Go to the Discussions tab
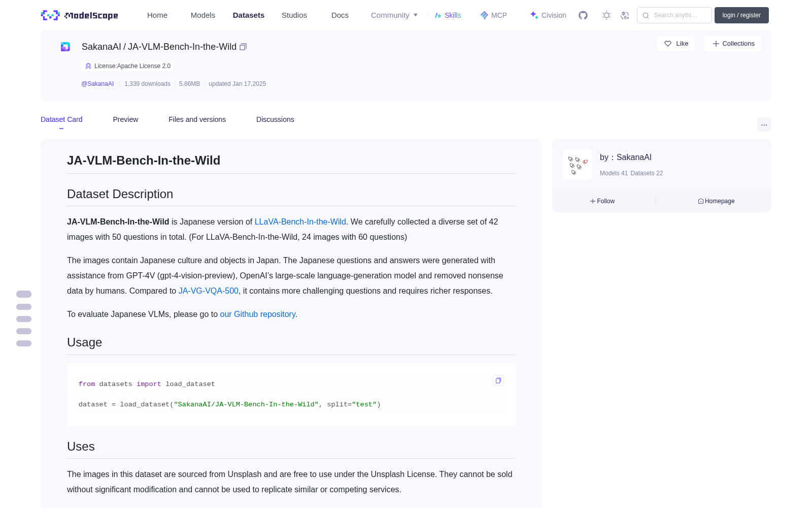 click(275, 119)
